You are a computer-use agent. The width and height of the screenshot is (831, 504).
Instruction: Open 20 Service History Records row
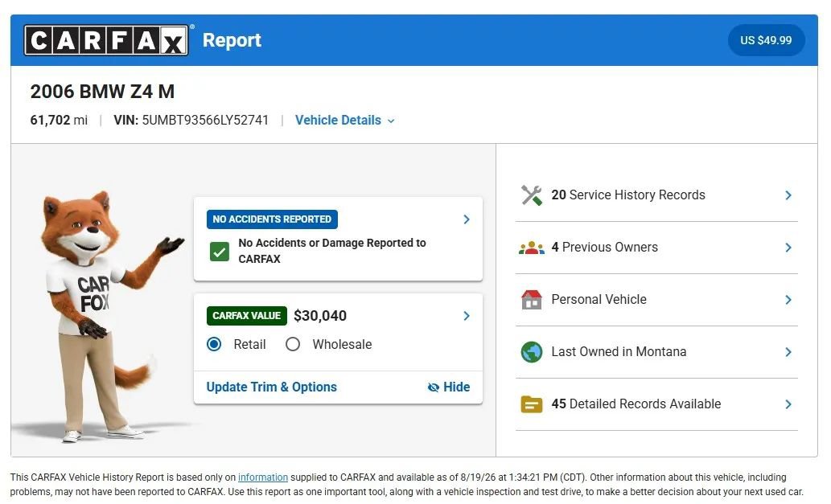[x=656, y=195]
